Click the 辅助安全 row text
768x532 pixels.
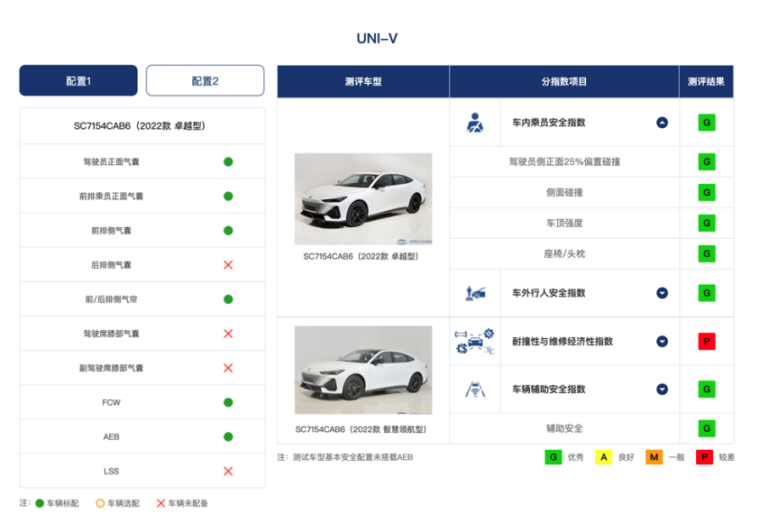tap(564, 428)
